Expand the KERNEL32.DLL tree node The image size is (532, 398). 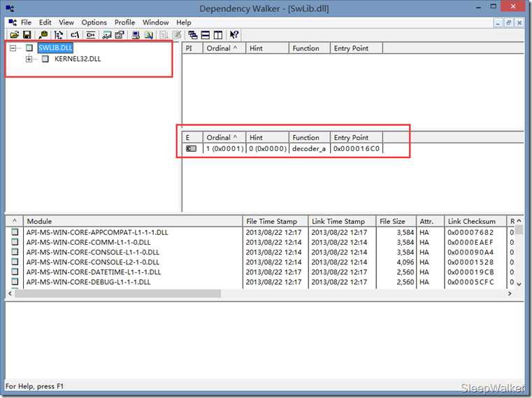click(29, 59)
